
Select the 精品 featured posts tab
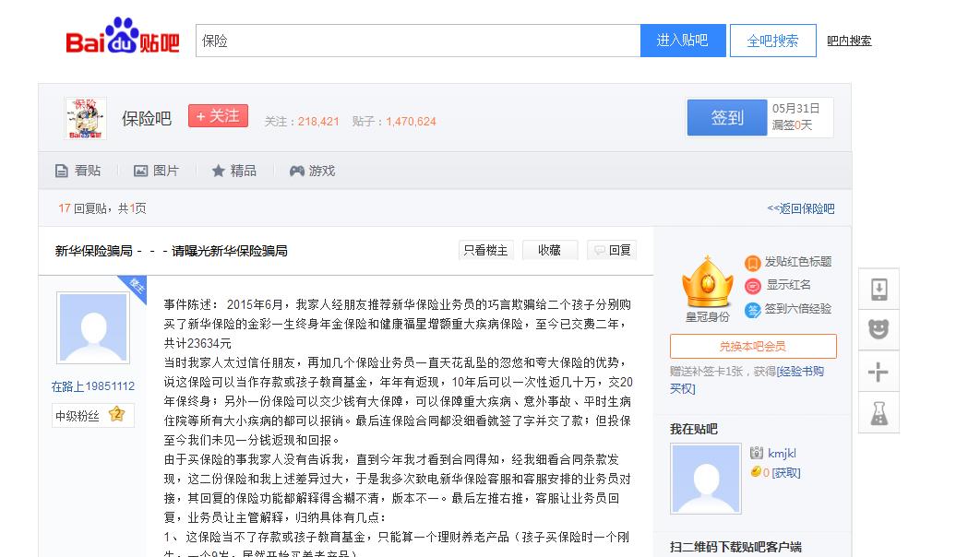click(x=234, y=171)
